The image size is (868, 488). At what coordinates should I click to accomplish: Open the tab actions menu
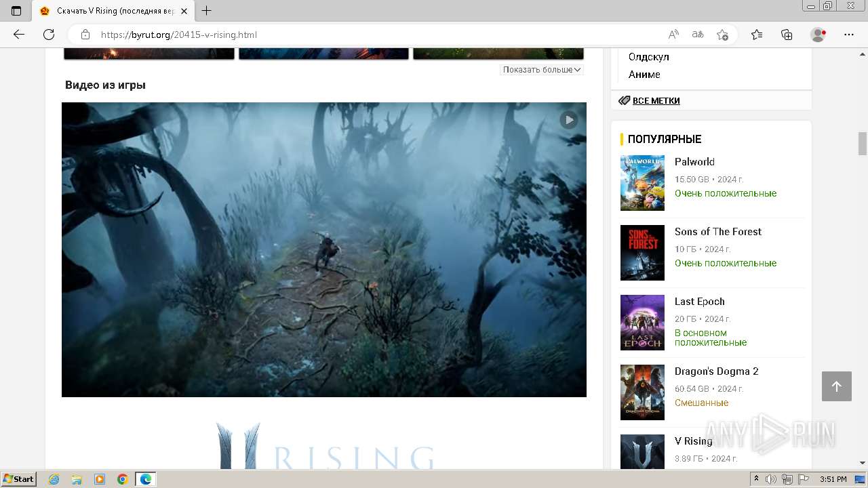point(16,11)
